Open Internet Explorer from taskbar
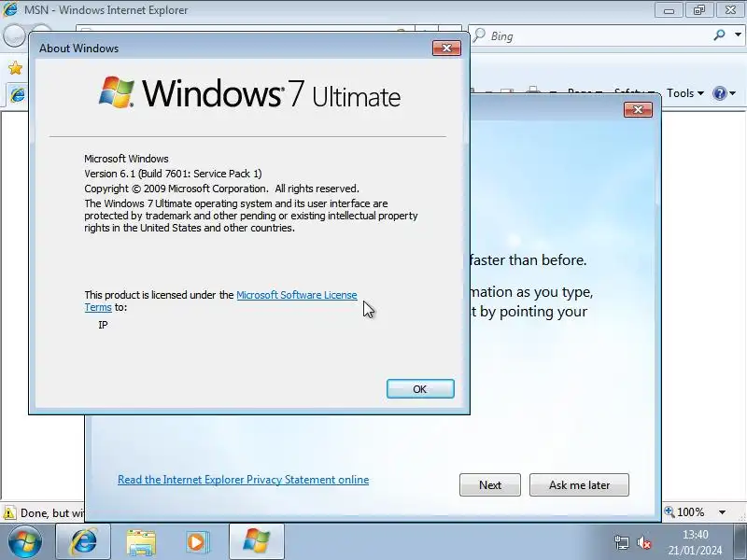Image resolution: width=747 pixels, height=560 pixels. [83, 542]
